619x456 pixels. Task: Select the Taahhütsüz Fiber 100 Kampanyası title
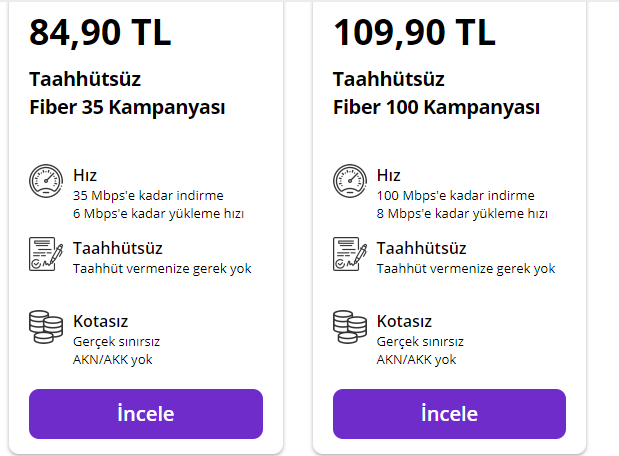tap(436, 93)
